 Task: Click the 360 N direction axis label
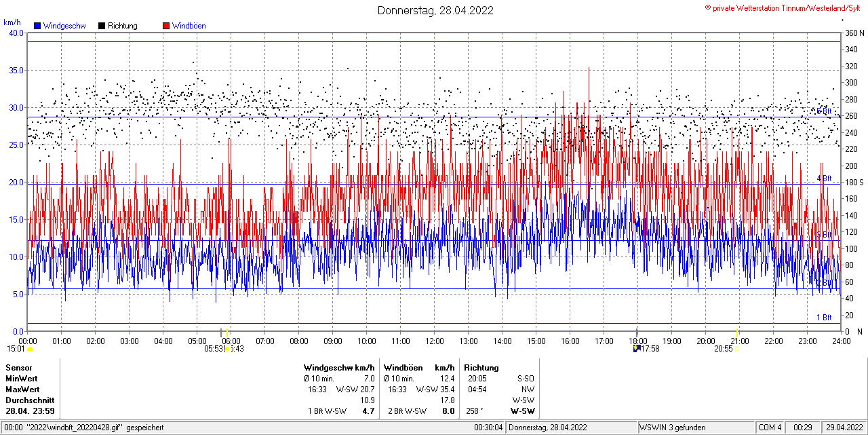tap(853, 33)
